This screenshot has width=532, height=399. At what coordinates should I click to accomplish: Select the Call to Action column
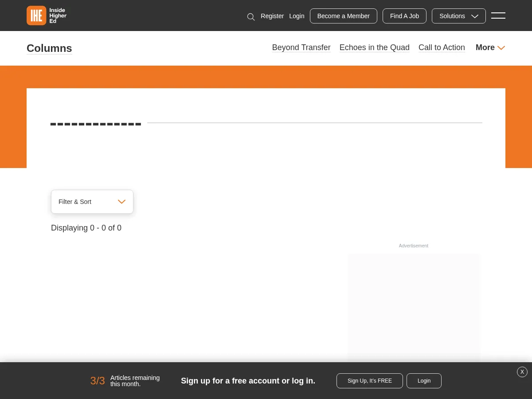pyautogui.click(x=442, y=47)
